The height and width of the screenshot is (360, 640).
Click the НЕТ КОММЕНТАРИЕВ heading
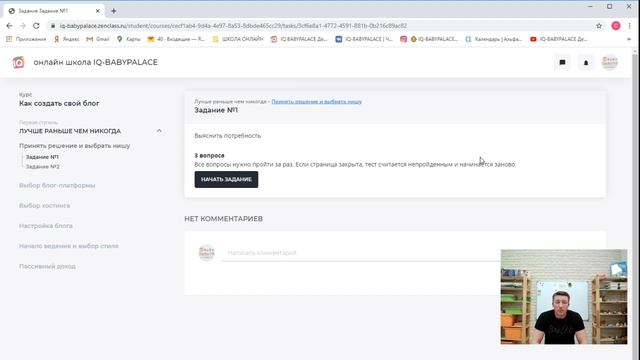(224, 219)
